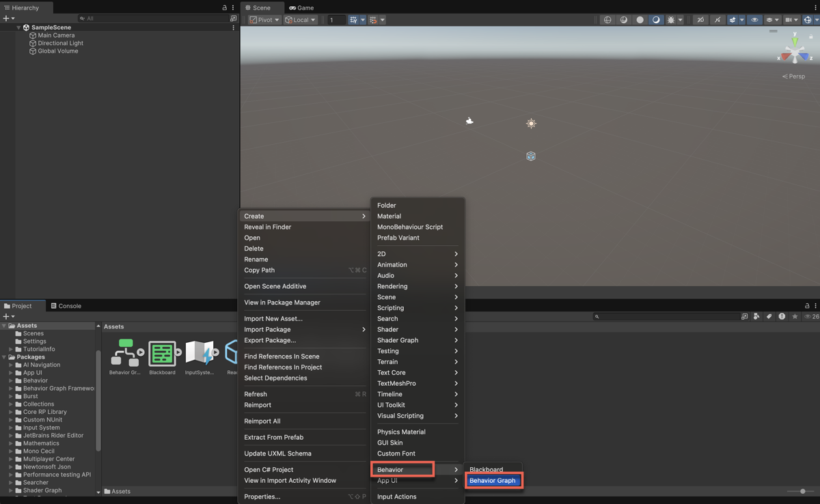This screenshot has width=820, height=504.
Task: Collapse the SampleScene hierarchy tree
Action: click(18, 27)
